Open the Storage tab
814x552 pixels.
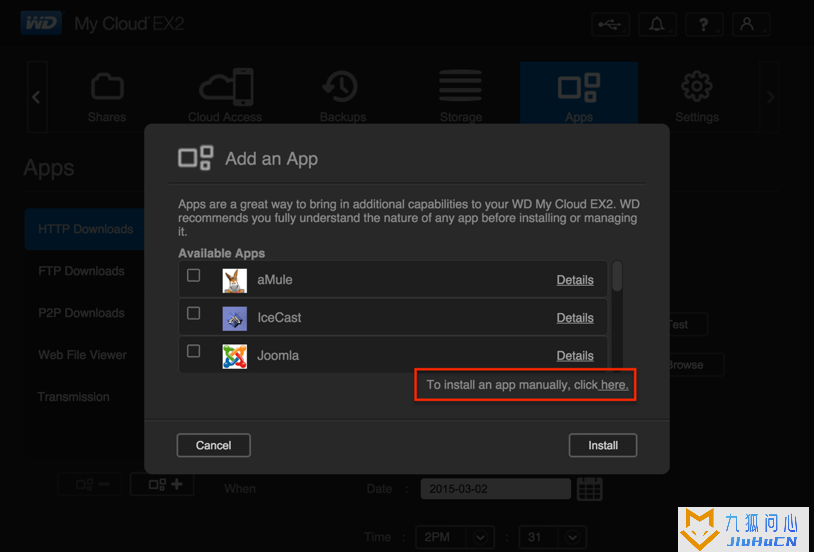461,97
